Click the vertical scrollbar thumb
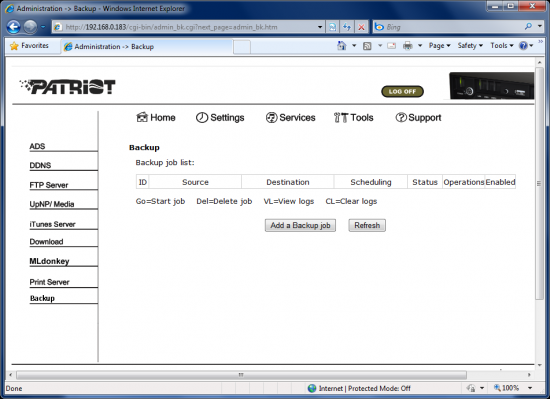Screen dimensions: 550x399 (x=539, y=183)
